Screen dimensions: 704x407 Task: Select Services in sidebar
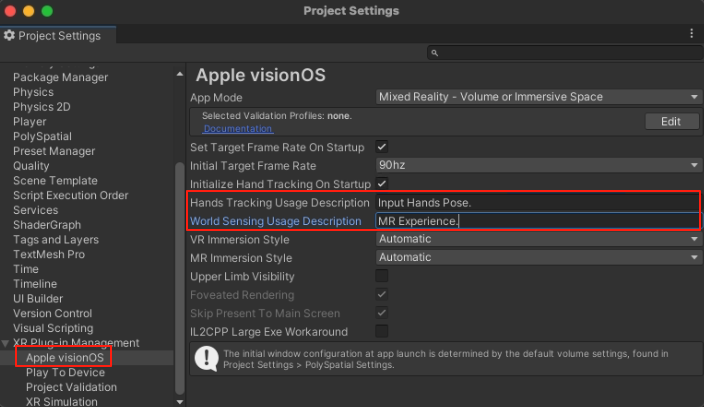(x=35, y=210)
